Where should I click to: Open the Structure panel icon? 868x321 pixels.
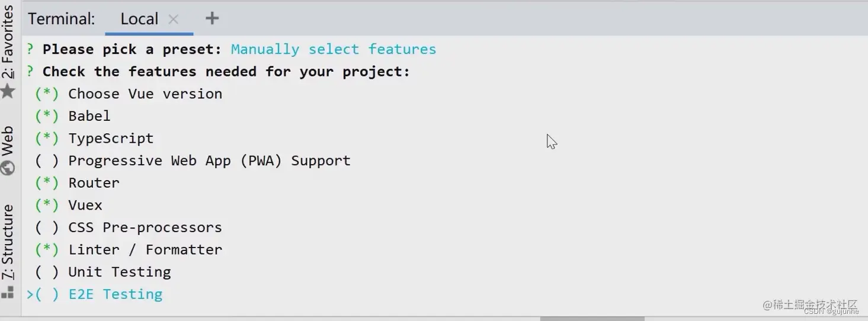(8, 292)
